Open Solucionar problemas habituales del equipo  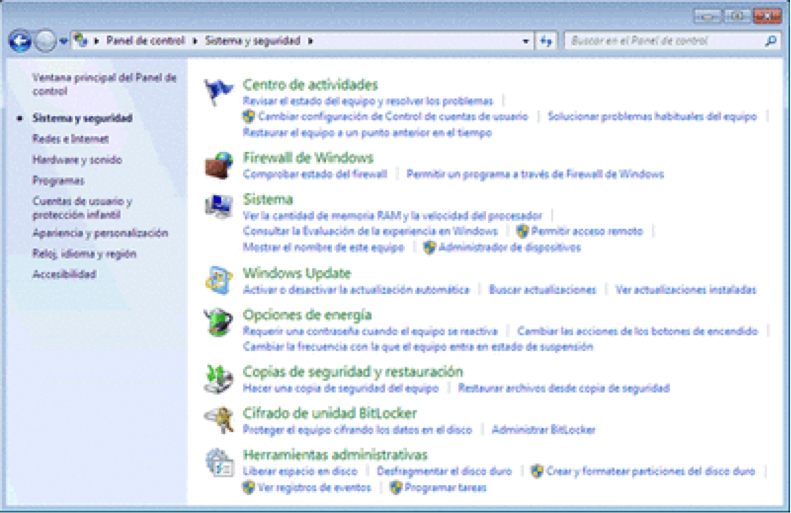pyautogui.click(x=652, y=117)
